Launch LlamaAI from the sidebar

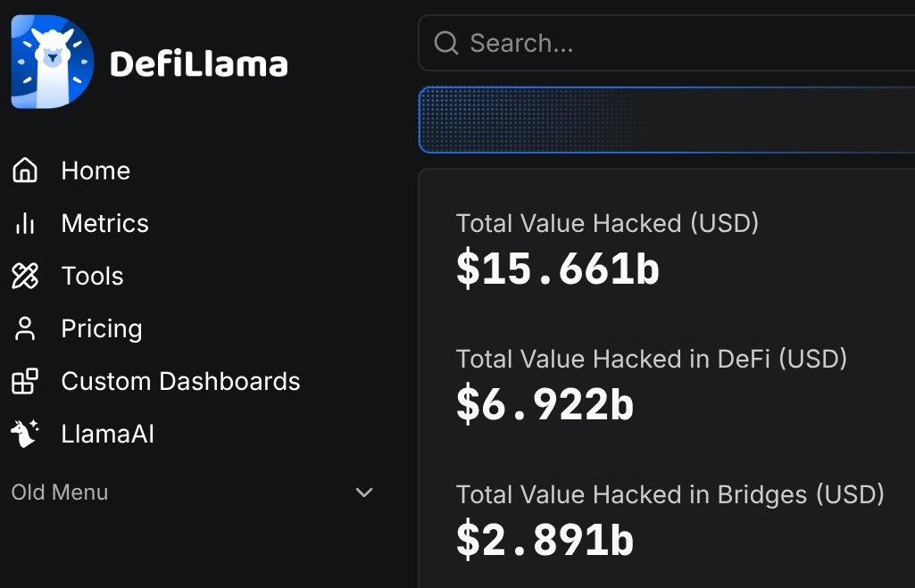[107, 434]
